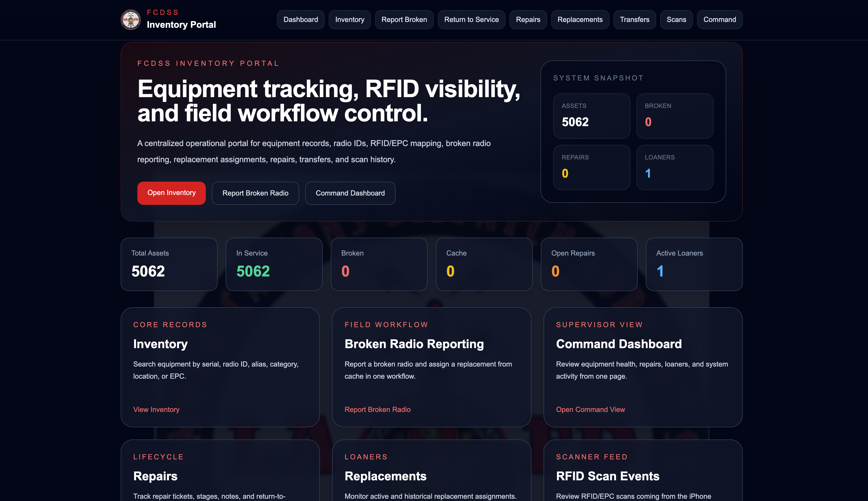The width and height of the screenshot is (868, 501).
Task: Follow the Report Broken Radio card link
Action: point(377,409)
